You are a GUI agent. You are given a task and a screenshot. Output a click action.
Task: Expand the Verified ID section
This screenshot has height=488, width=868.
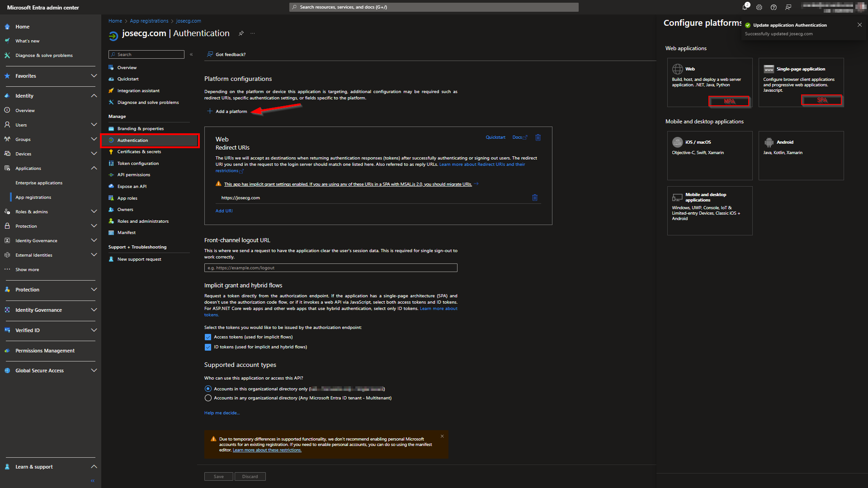(94, 330)
